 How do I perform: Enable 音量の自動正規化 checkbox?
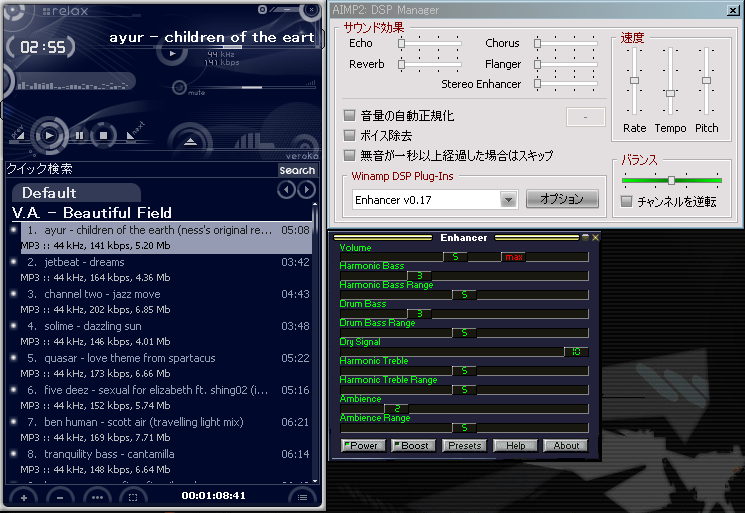(349, 115)
